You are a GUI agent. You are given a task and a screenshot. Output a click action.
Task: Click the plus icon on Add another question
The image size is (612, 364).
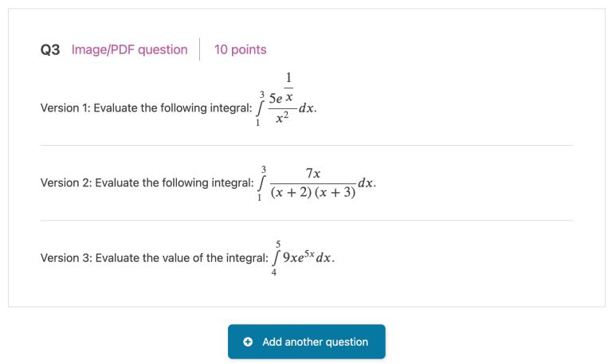pos(248,342)
